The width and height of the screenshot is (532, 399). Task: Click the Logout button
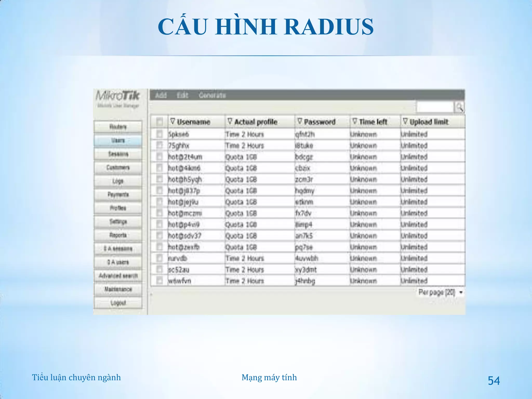[x=118, y=303]
